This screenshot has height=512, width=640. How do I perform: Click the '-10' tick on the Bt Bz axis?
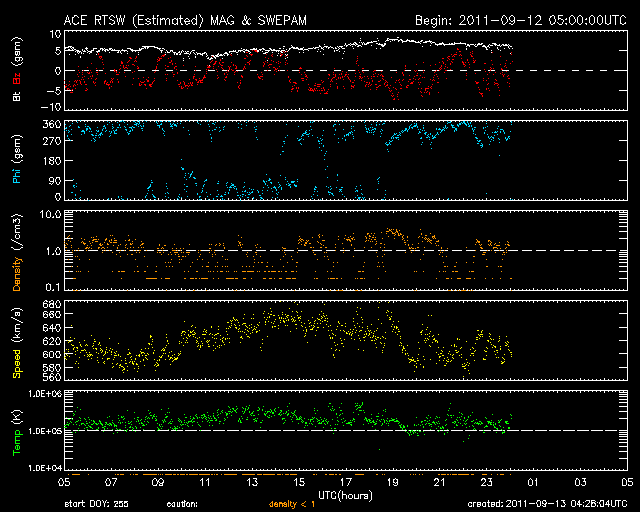(51, 107)
